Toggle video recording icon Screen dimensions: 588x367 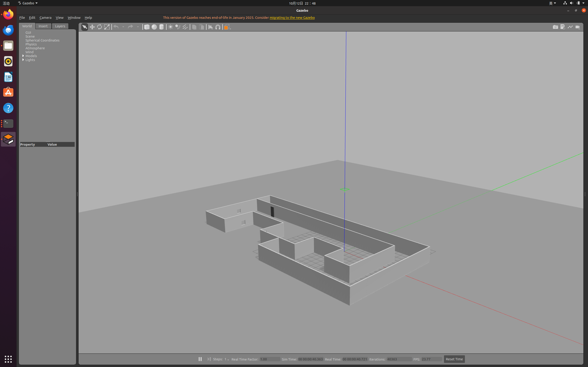tap(578, 27)
